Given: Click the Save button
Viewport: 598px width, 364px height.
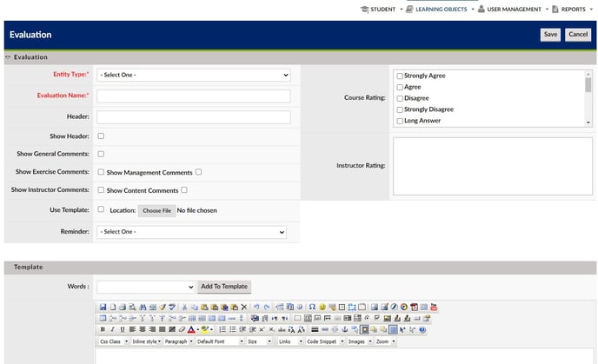Looking at the screenshot, I should 550,35.
